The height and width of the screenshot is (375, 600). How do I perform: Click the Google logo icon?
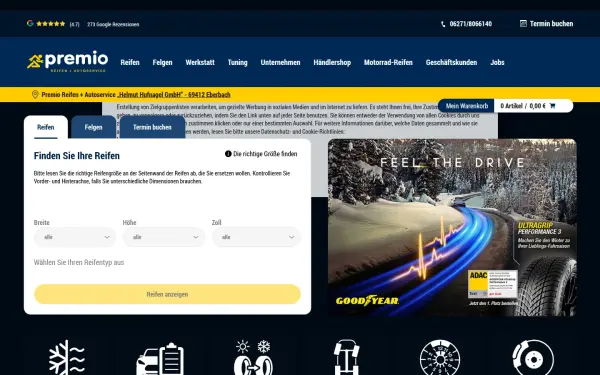pyautogui.click(x=30, y=23)
